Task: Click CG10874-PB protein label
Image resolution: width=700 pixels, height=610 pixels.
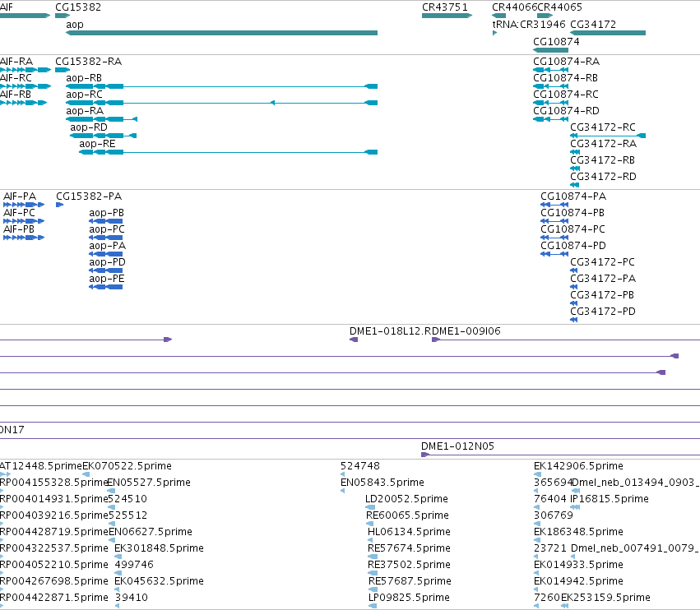Action: pos(573,213)
